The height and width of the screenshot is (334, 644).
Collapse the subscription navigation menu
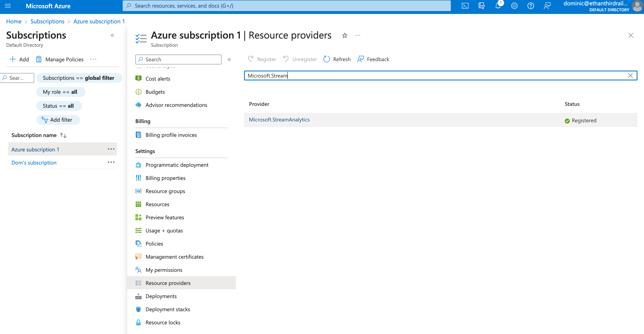tap(229, 59)
